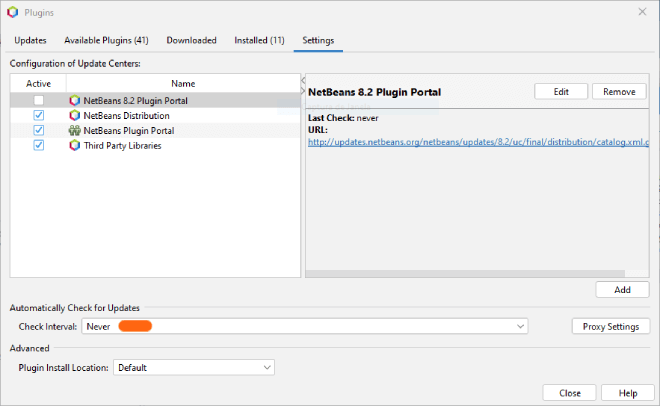660x406 pixels.
Task: Click the Third Party Libraries icon
Action: pyautogui.click(x=74, y=145)
